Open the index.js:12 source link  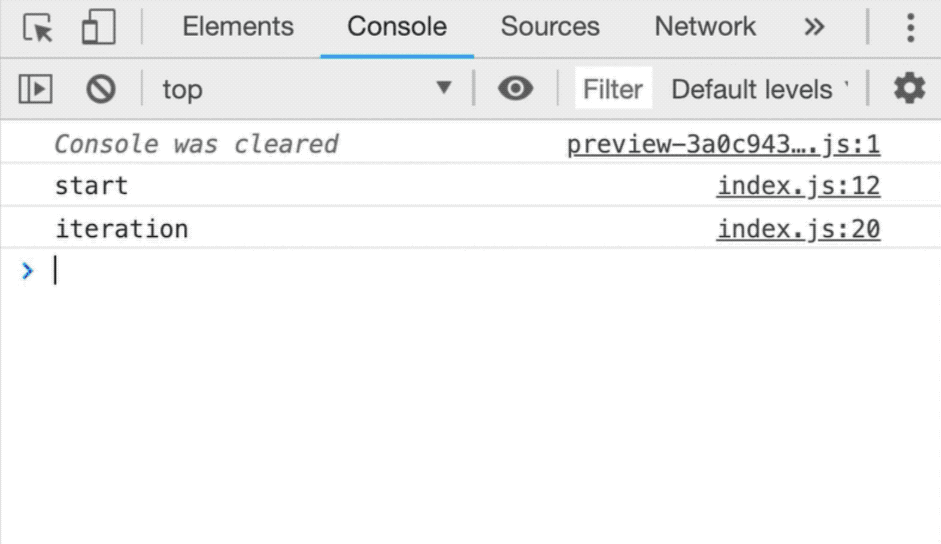coord(798,186)
